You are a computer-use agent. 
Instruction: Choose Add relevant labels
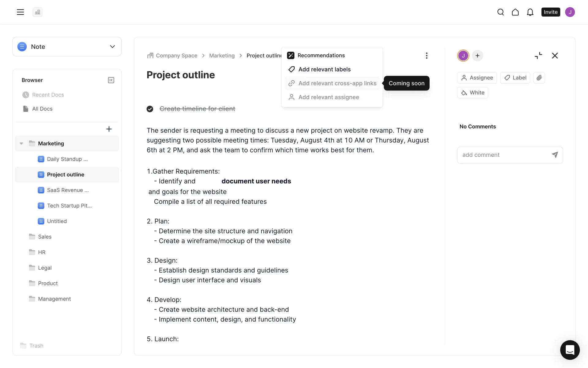(x=324, y=69)
